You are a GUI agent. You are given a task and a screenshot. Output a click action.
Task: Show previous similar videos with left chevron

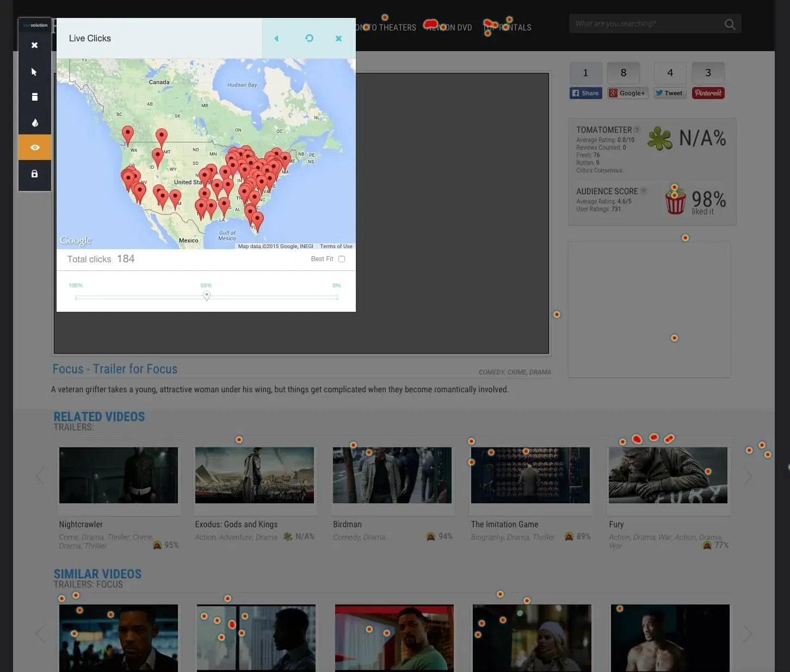(x=40, y=634)
